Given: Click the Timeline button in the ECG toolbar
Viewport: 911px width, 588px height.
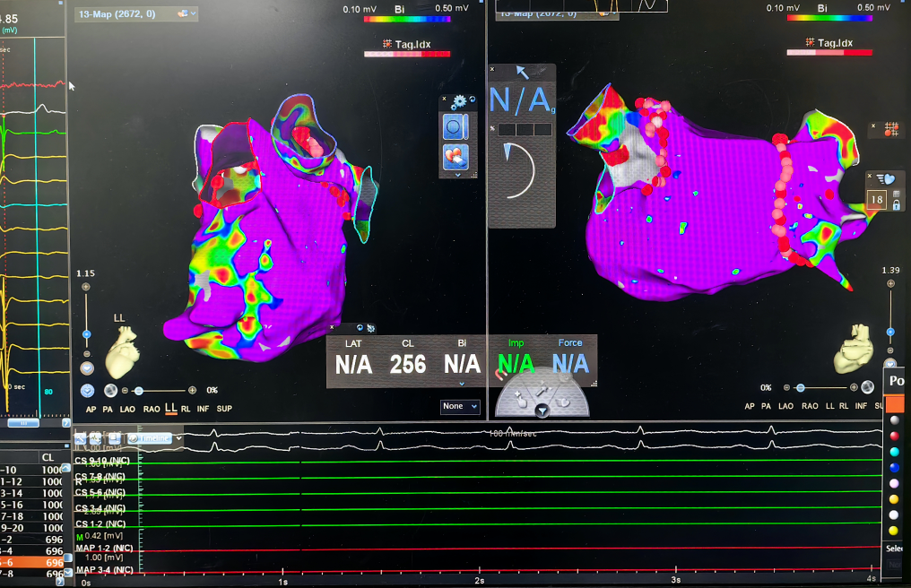Looking at the screenshot, I should [150, 438].
